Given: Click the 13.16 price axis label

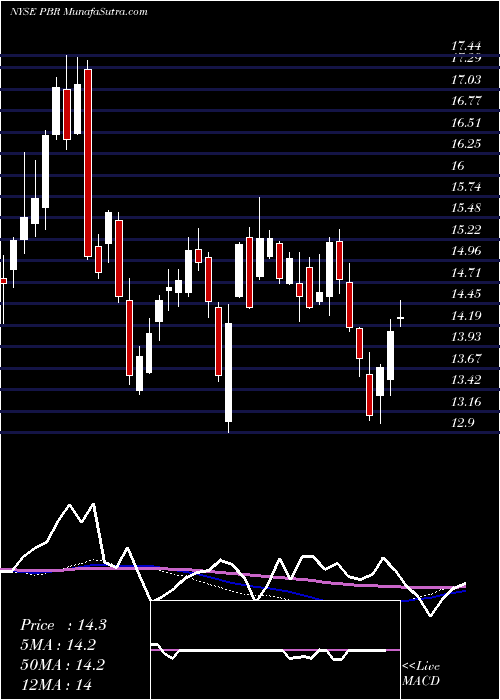Looking at the screenshot, I should pos(466,401).
